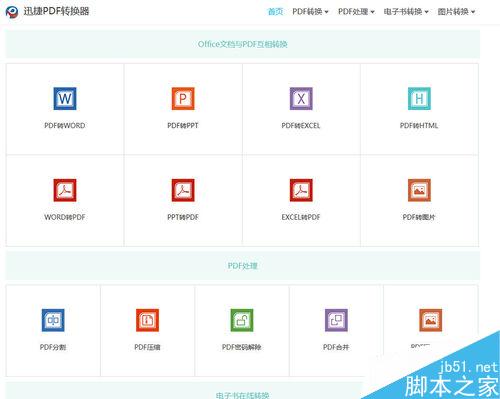
Task: Go to the 首页 tab
Action: tap(275, 12)
